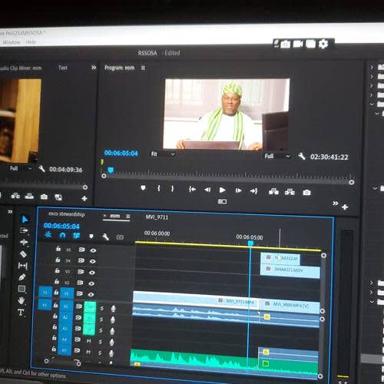This screenshot has width=384, height=384.
Task: Toggle insert sequences as nests icon
Action: click(x=48, y=235)
